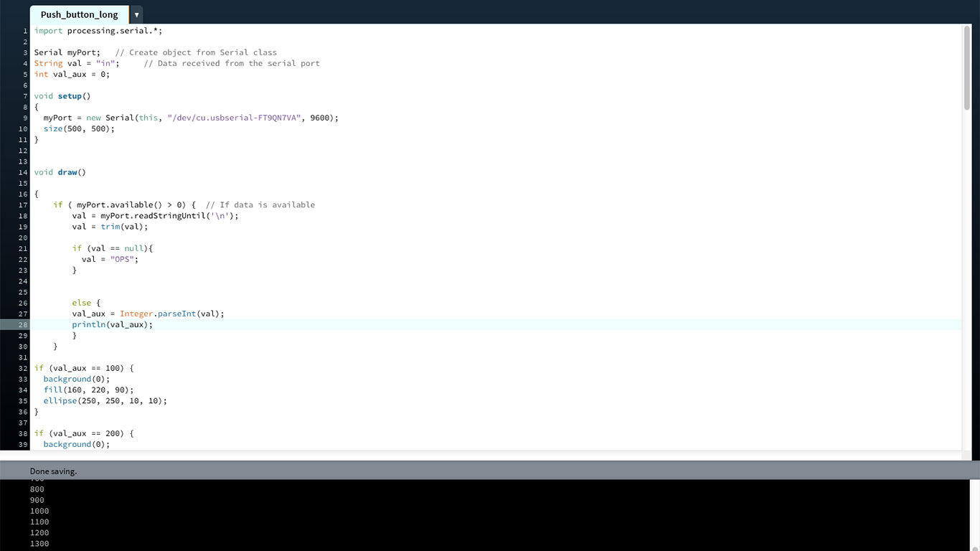Open the tab menu arrow beside Push_button_long
This screenshot has width=980, height=551.
coord(136,14)
